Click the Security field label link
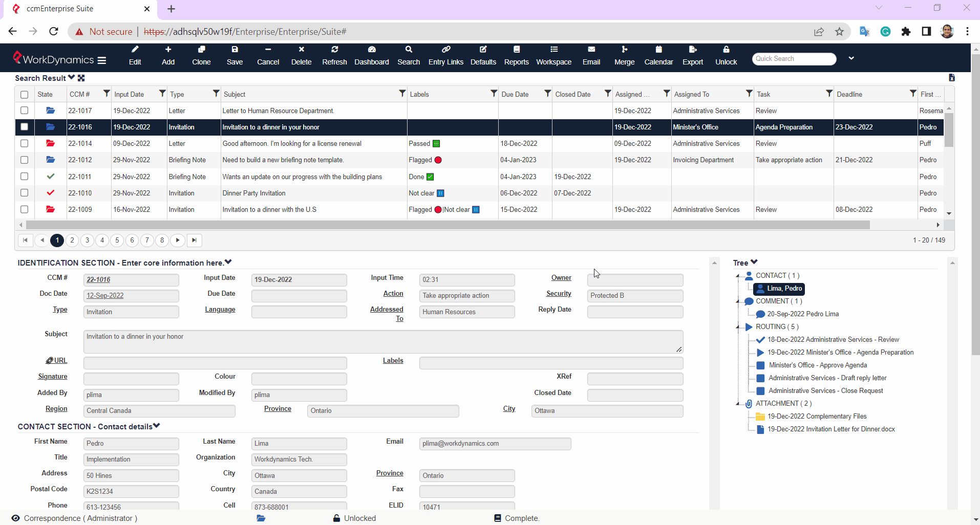Screen dimensions: 980x525 point(559,293)
